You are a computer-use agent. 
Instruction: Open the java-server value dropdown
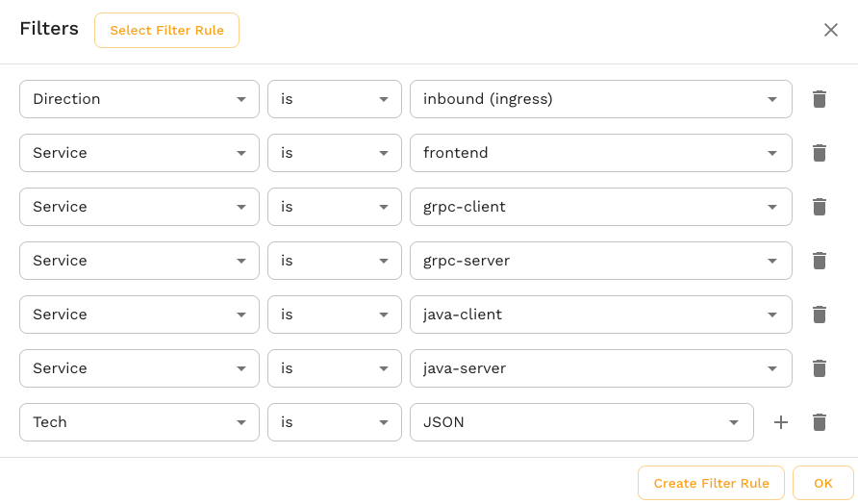(601, 368)
